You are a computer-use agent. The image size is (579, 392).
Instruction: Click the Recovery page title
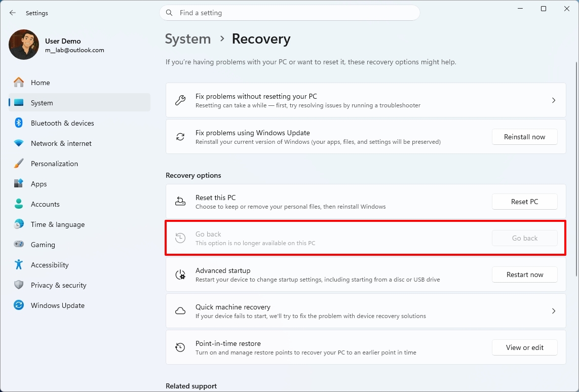tap(261, 39)
